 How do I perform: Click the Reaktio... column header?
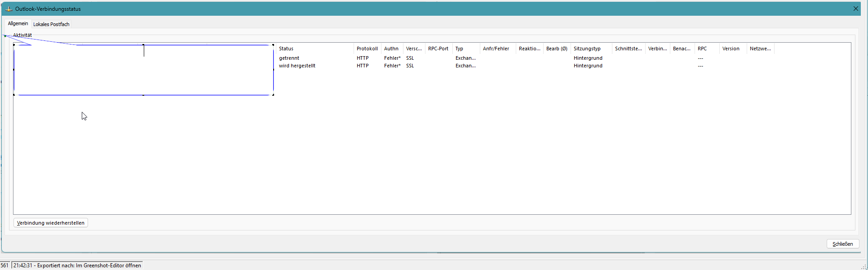point(530,49)
